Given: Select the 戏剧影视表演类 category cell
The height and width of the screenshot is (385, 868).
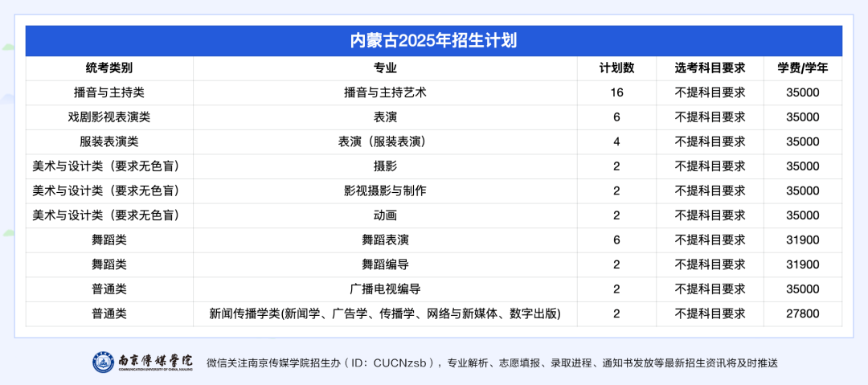Looking at the screenshot, I should pos(109,117).
